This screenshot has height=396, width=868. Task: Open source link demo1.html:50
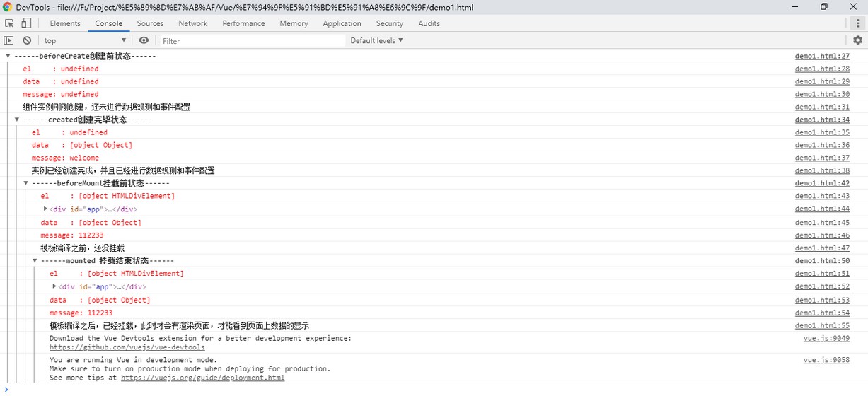(x=822, y=261)
